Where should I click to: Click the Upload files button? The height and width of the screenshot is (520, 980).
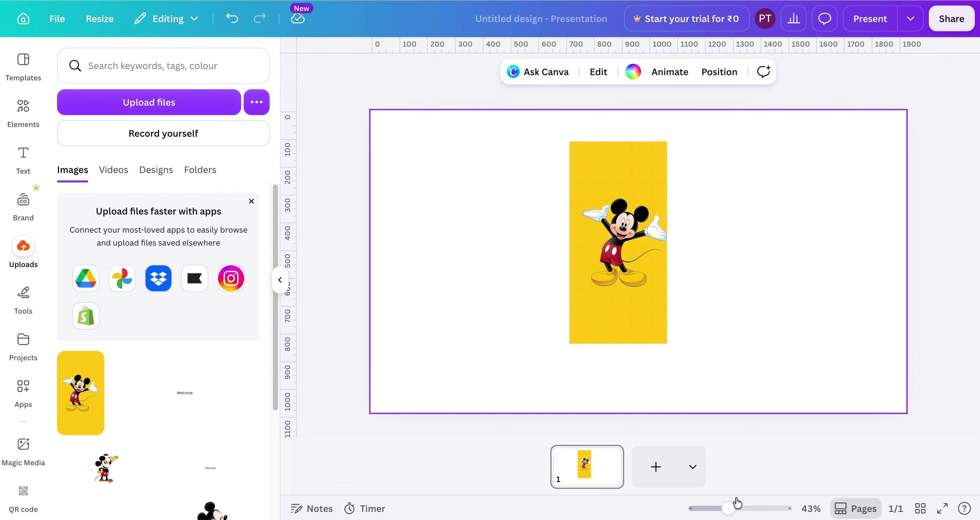[x=149, y=102]
